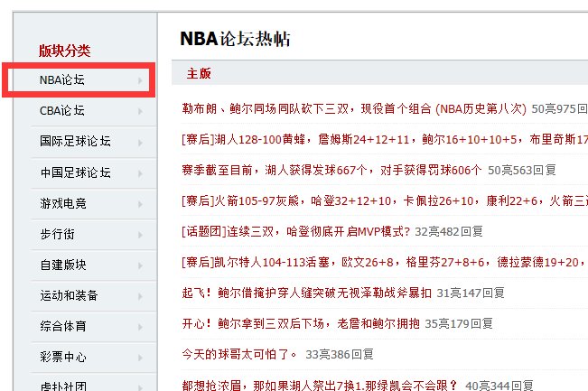Open the [话题团] 哈登MVP模式 thread
Viewport: 588px width, 391px height.
click(x=296, y=232)
